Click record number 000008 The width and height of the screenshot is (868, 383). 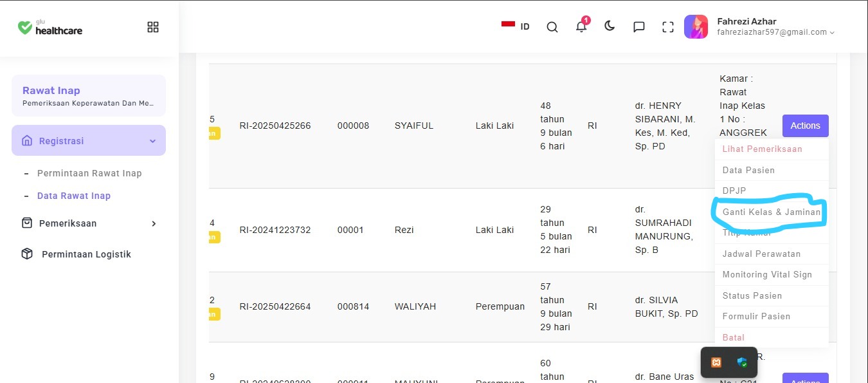[x=354, y=126]
